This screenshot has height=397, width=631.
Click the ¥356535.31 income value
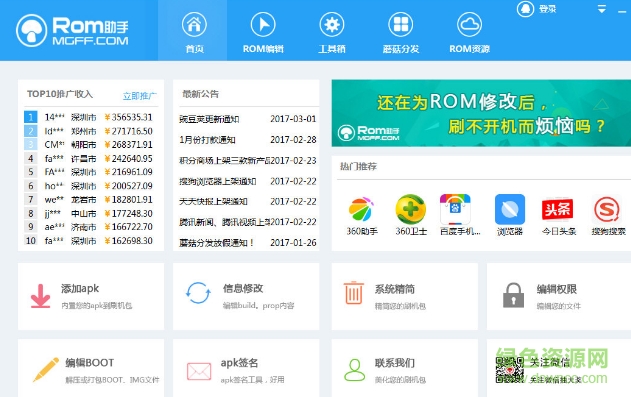point(128,117)
